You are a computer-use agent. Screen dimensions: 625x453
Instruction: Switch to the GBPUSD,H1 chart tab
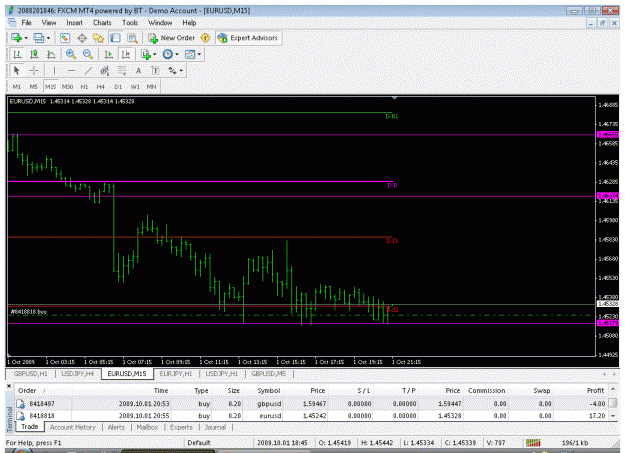click(31, 374)
